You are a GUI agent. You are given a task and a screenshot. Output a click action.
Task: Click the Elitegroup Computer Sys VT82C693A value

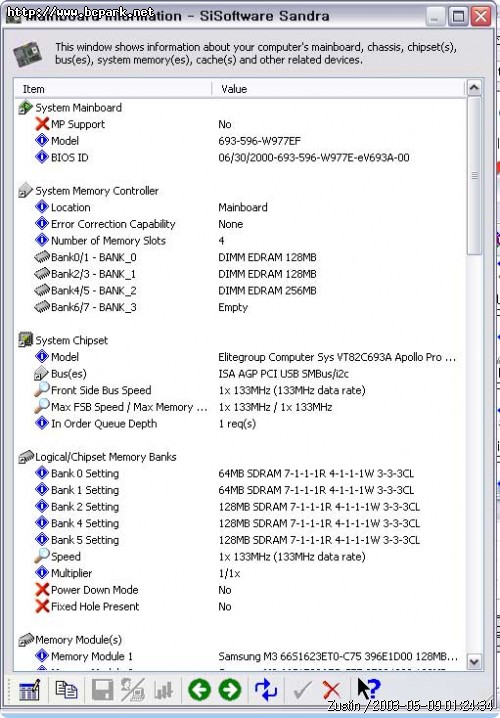tap(337, 357)
